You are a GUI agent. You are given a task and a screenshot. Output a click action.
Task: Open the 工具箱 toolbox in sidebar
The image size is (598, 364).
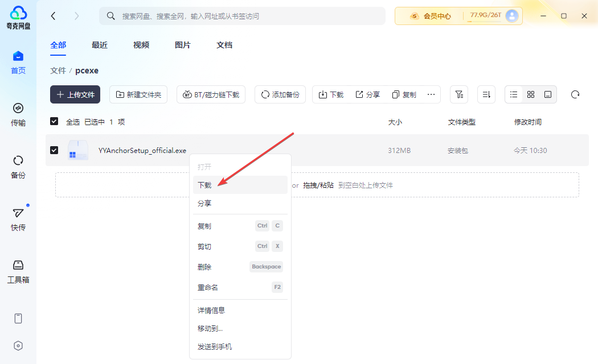18,271
